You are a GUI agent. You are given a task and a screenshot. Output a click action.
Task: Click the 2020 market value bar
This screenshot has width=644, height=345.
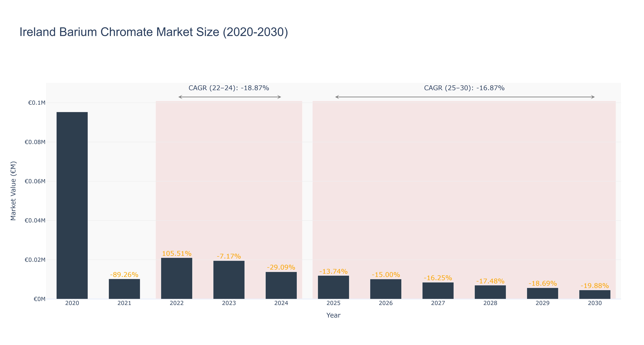pyautogui.click(x=72, y=206)
